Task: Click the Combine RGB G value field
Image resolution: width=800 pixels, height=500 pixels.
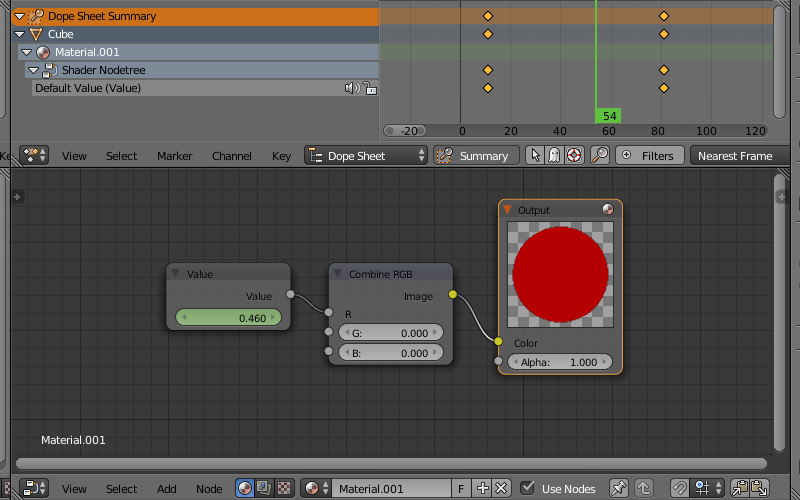Action: point(391,333)
